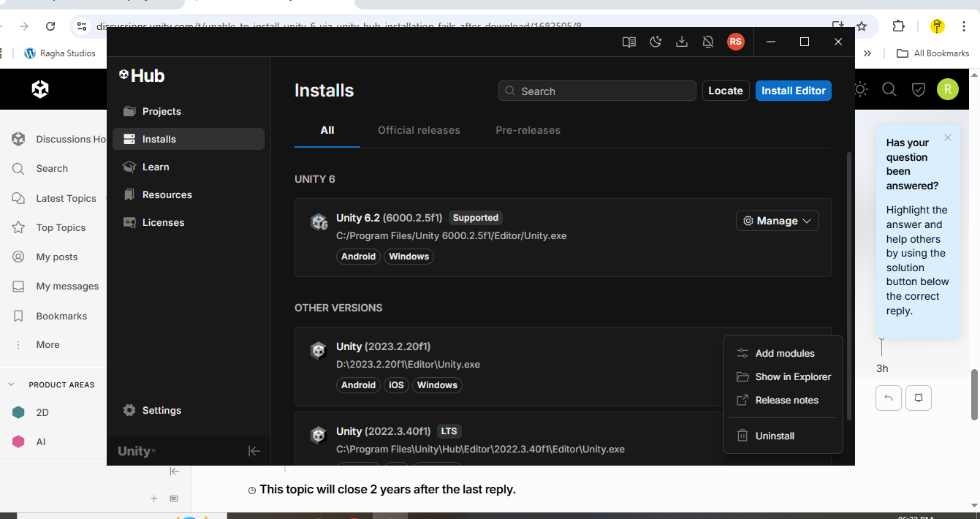Click inside the Installs search field
Viewport: 980px width, 519px height.
(596, 91)
